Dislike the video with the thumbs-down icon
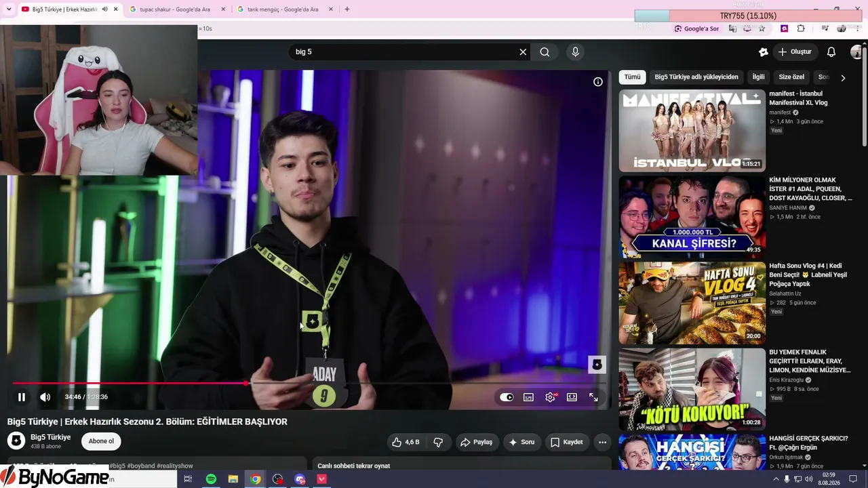The image size is (868, 488). (x=438, y=442)
